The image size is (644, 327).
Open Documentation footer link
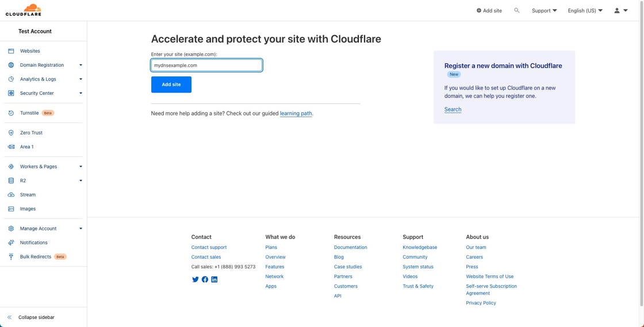351,247
